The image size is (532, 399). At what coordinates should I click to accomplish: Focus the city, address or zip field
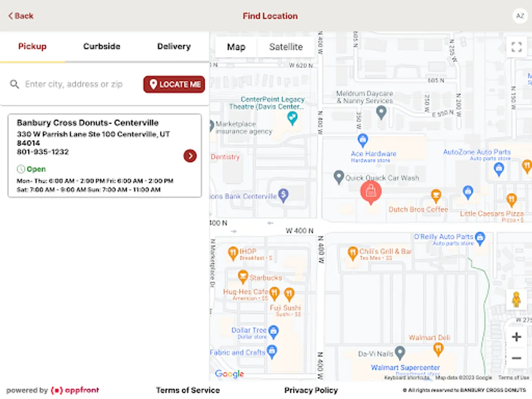[74, 84]
